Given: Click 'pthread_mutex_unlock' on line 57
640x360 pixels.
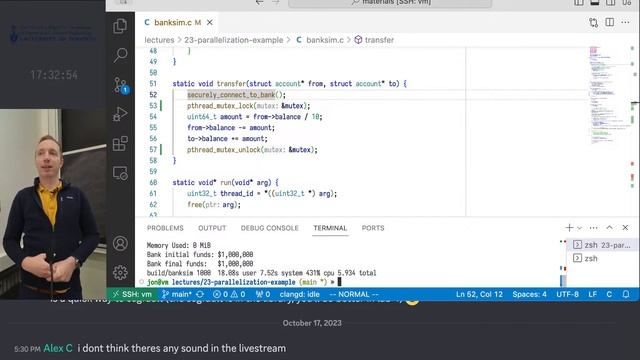Looking at the screenshot, I should pos(224,150).
